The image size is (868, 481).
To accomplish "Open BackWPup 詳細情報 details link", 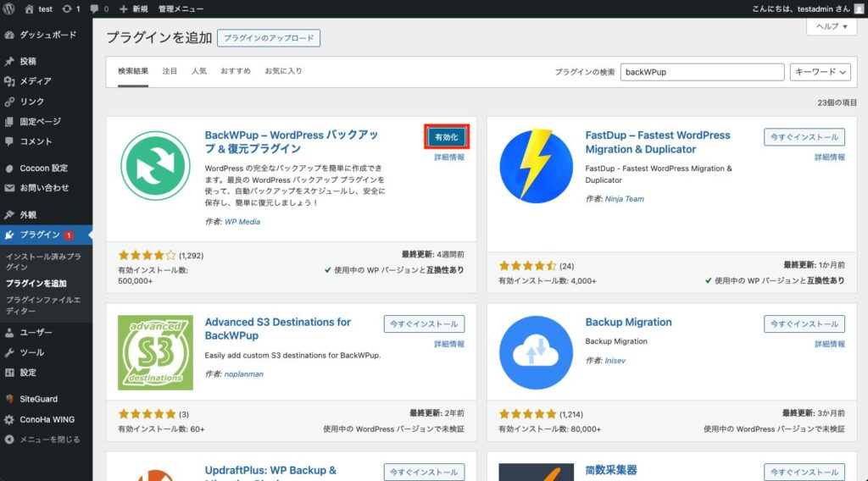I will pos(449,158).
